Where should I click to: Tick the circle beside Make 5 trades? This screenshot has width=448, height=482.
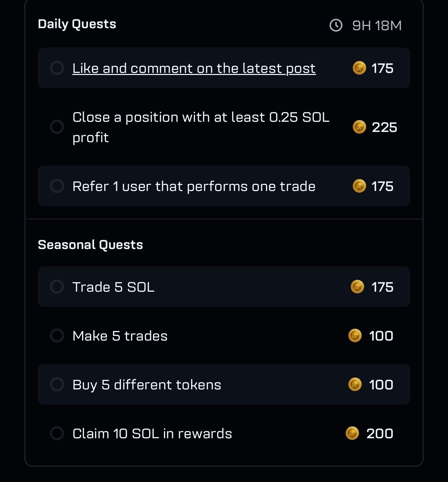click(57, 335)
